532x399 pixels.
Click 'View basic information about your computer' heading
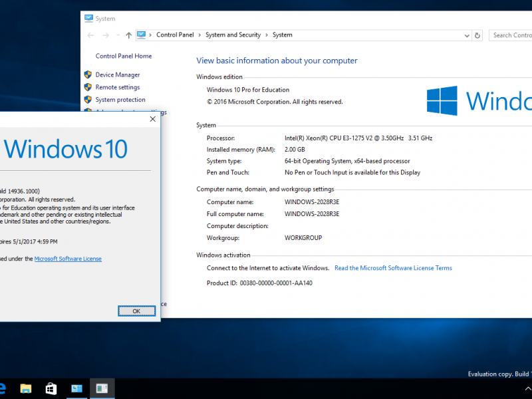tap(277, 61)
